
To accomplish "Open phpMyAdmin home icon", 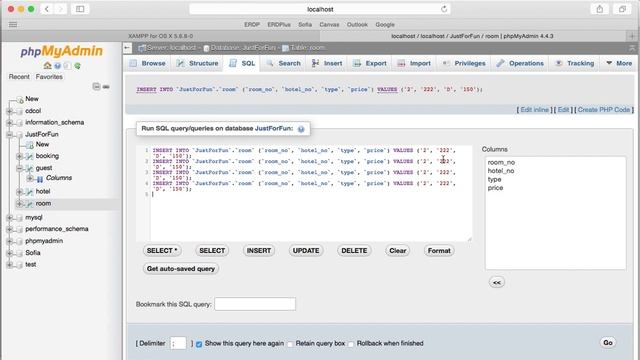I will [47, 66].
